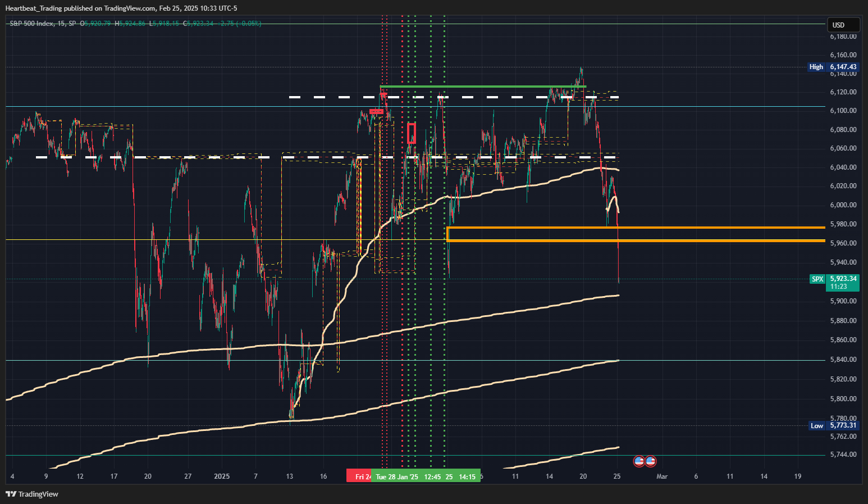Click the Low 5,773.31 price label

tap(834, 425)
